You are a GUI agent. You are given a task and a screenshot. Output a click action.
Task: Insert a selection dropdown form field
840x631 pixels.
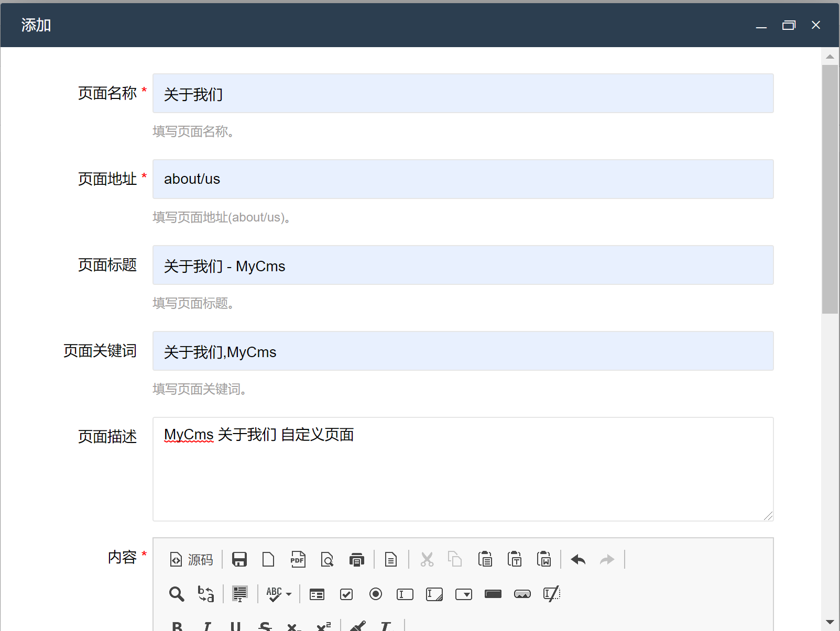464,594
